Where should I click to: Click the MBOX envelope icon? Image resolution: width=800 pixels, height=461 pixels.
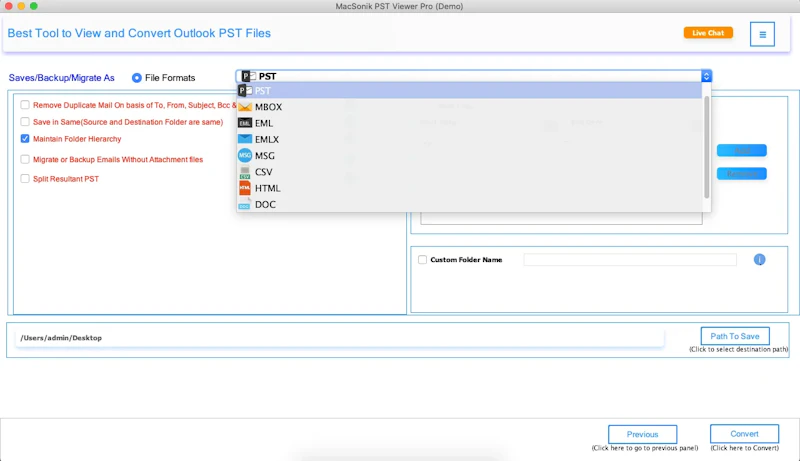tap(245, 107)
